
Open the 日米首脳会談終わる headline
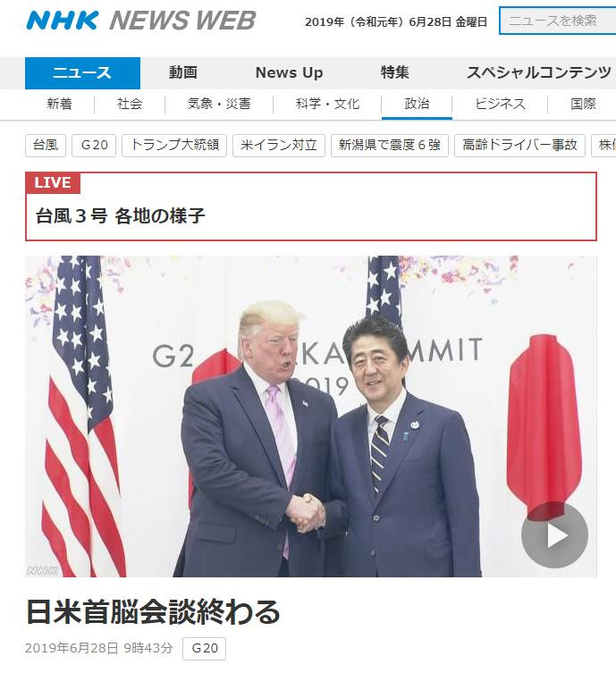153,611
